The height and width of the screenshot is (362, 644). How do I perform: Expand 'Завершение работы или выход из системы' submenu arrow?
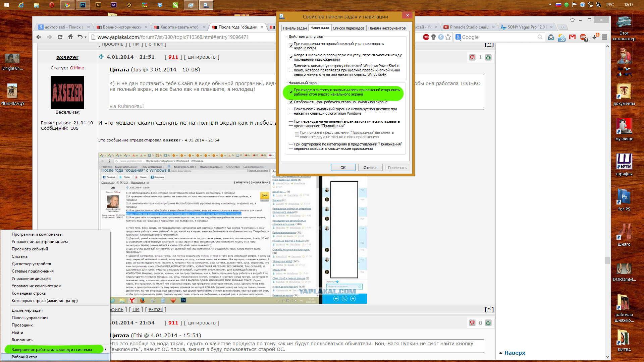tap(105, 350)
